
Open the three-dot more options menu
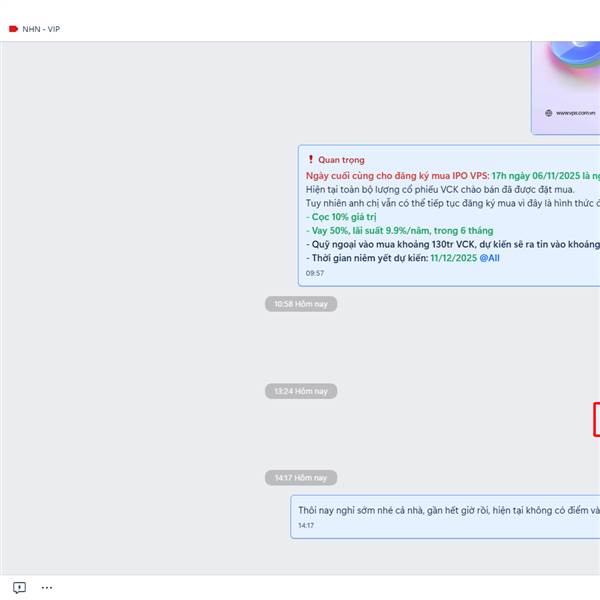pos(47,588)
